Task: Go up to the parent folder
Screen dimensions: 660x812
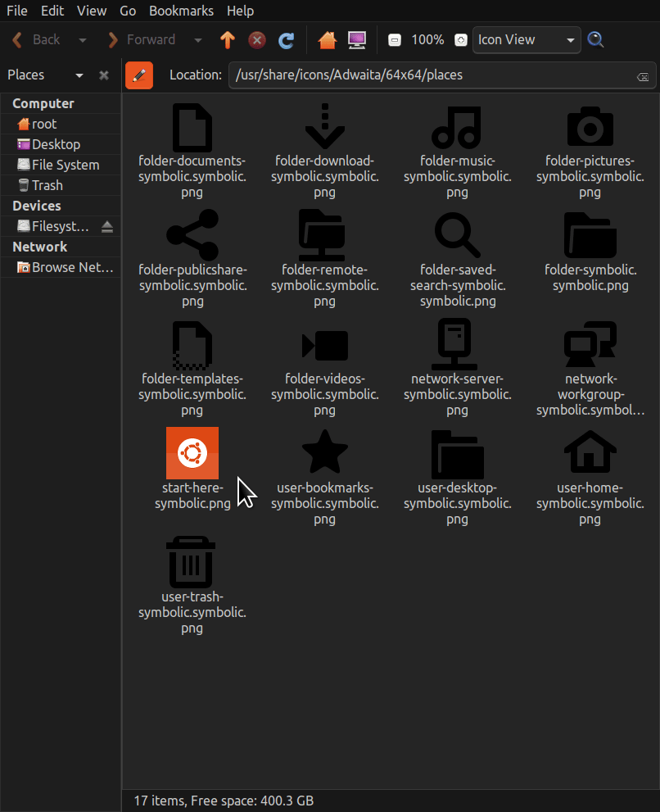Action: click(228, 40)
